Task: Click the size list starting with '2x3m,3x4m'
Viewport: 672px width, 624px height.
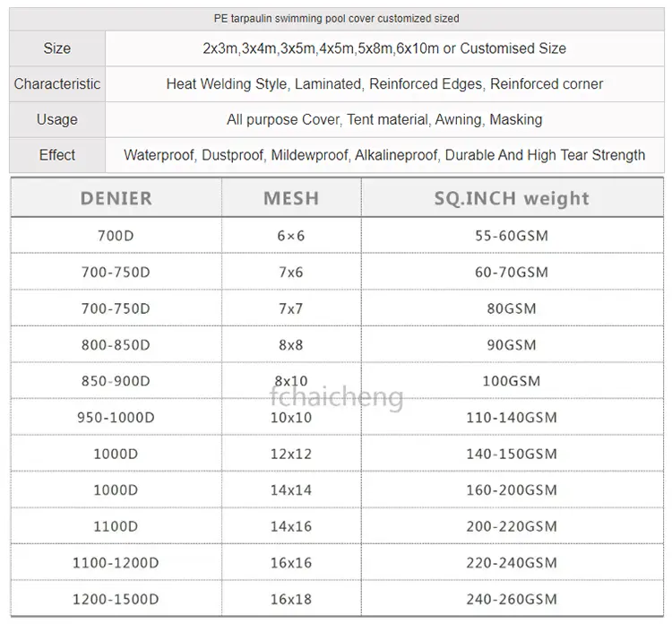Action: coord(384,48)
